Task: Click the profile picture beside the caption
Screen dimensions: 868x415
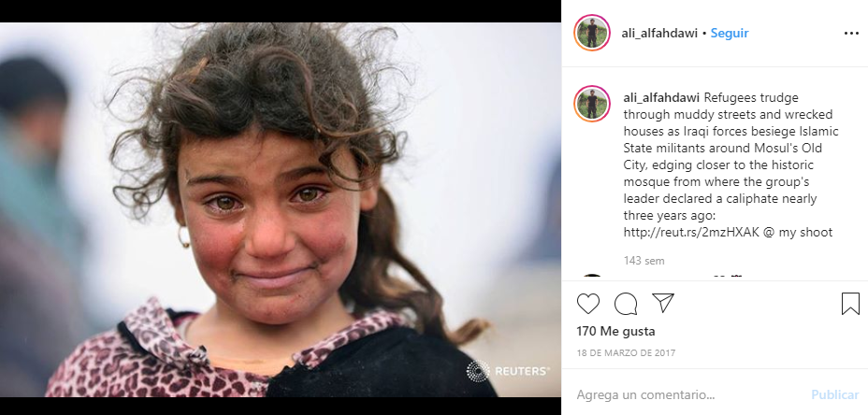Action: point(592,104)
